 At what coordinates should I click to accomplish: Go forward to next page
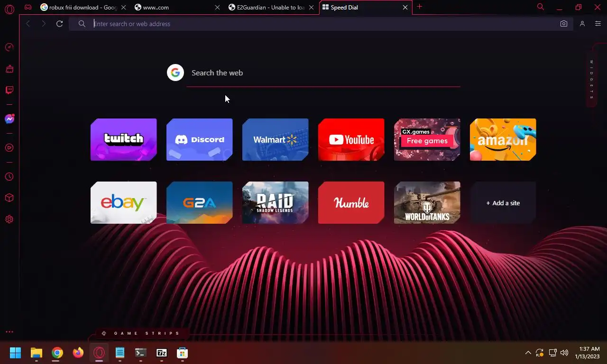click(44, 24)
